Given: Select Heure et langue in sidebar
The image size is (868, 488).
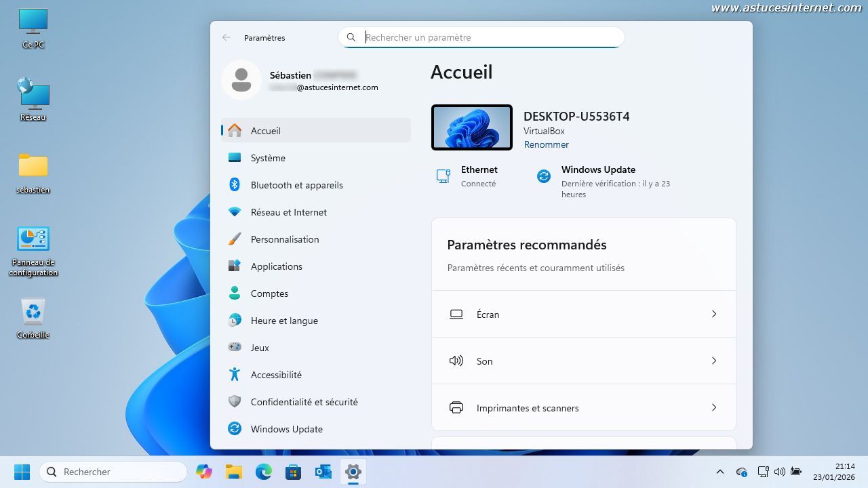Looking at the screenshot, I should pyautogui.click(x=284, y=321).
